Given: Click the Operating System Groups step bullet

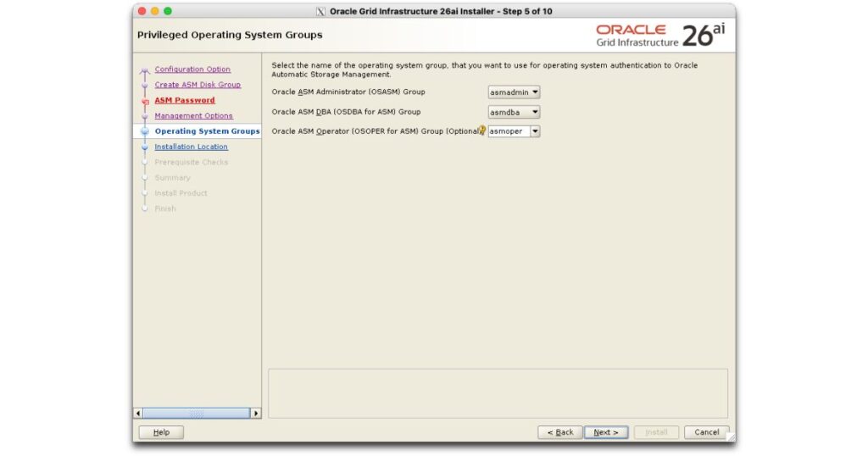Looking at the screenshot, I should click(145, 131).
